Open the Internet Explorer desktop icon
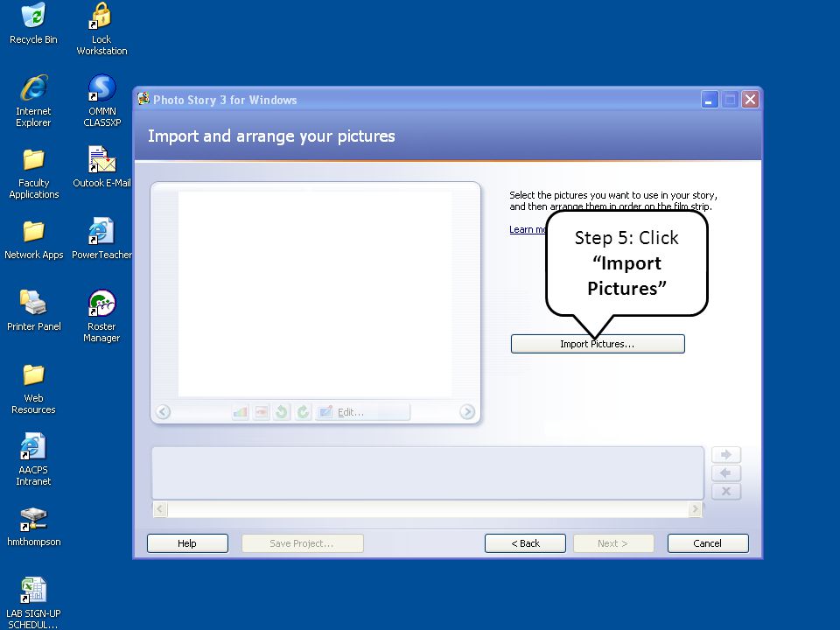This screenshot has width=840, height=630. (33, 100)
